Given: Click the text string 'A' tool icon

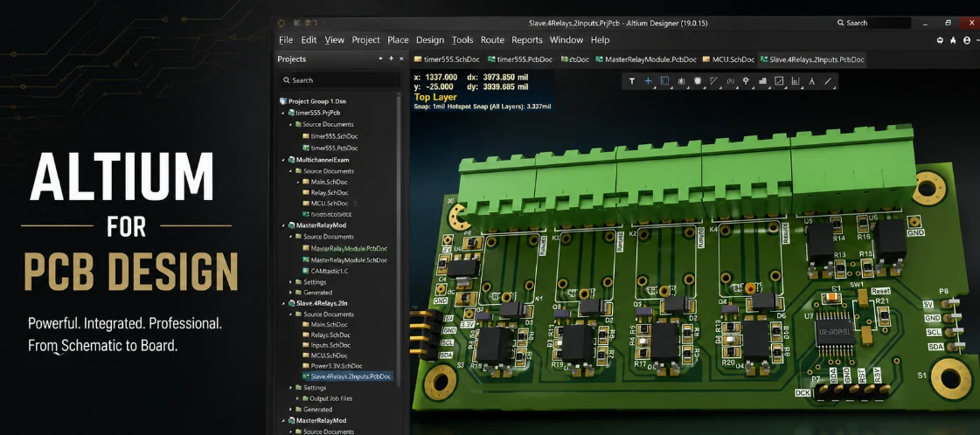Looking at the screenshot, I should pos(812,81).
